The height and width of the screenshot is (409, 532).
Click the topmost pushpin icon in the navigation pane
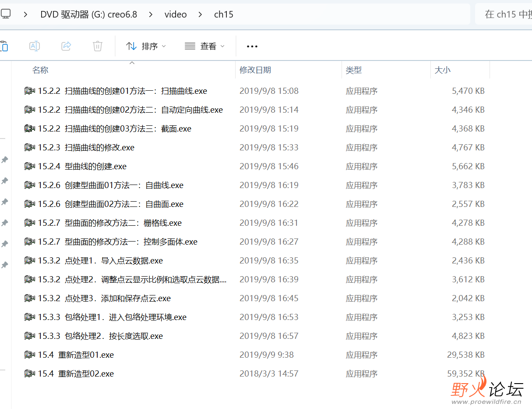point(5,160)
